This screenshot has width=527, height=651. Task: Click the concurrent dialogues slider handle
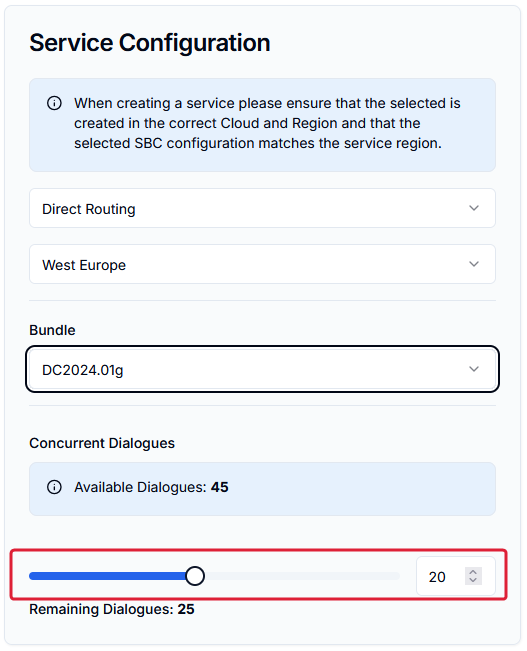coord(195,576)
